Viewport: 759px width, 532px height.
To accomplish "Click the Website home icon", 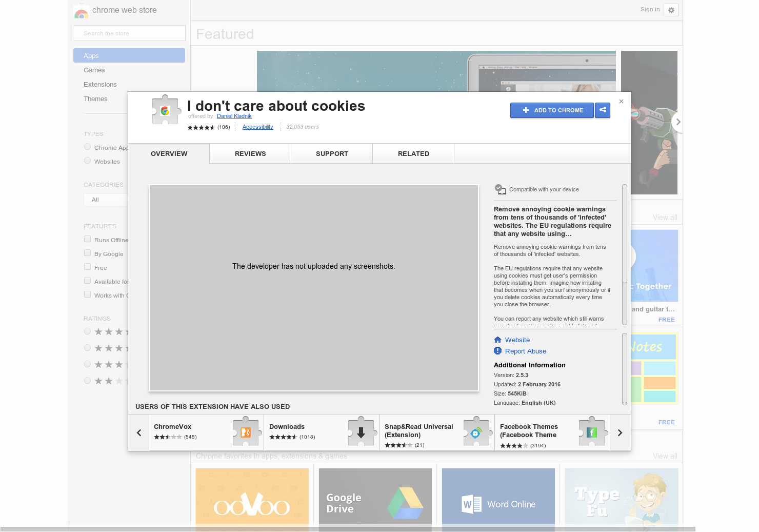I will tap(497, 340).
